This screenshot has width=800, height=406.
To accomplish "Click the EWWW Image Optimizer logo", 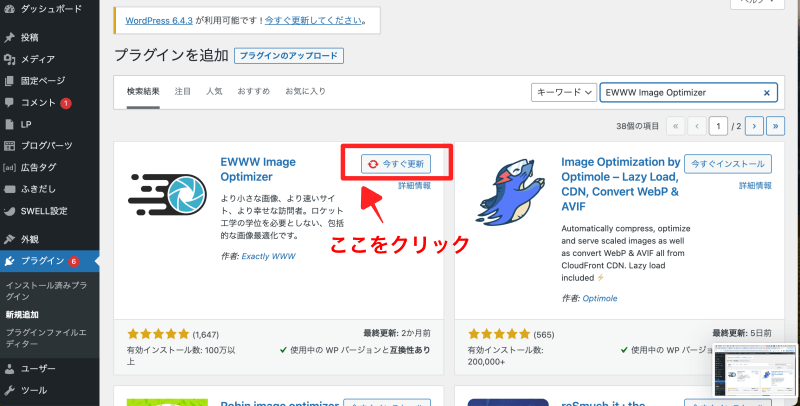I will (167, 194).
